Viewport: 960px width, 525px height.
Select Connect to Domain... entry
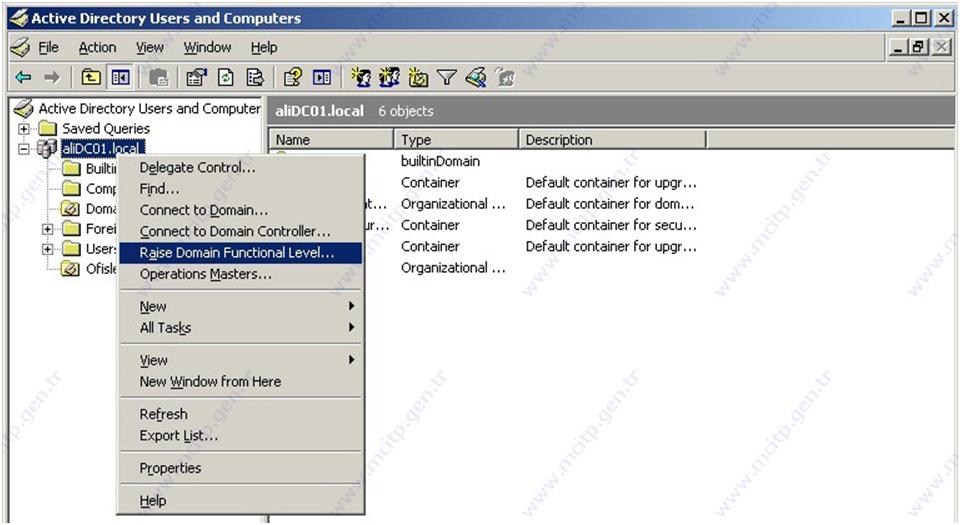241,210
